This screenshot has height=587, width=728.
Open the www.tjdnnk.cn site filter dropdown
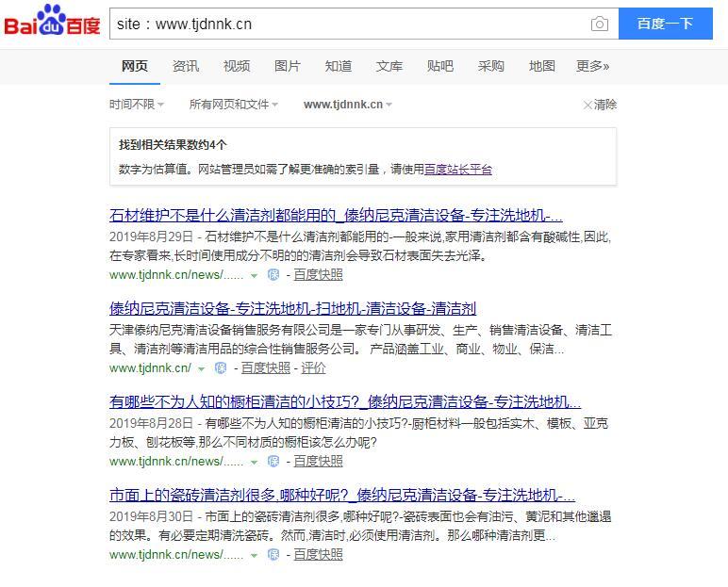[x=348, y=105]
